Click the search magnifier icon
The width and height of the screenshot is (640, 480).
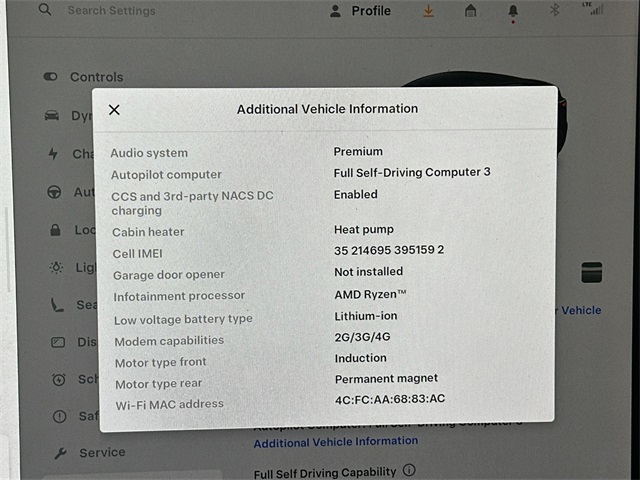(45, 9)
